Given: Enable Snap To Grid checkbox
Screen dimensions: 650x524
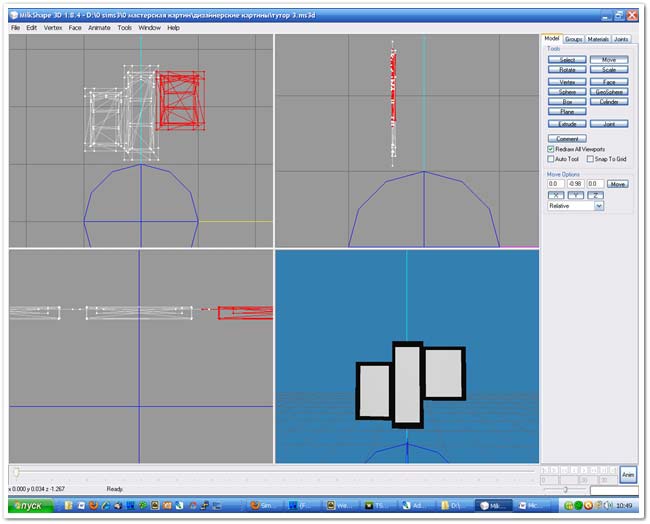Looking at the screenshot, I should 589,159.
